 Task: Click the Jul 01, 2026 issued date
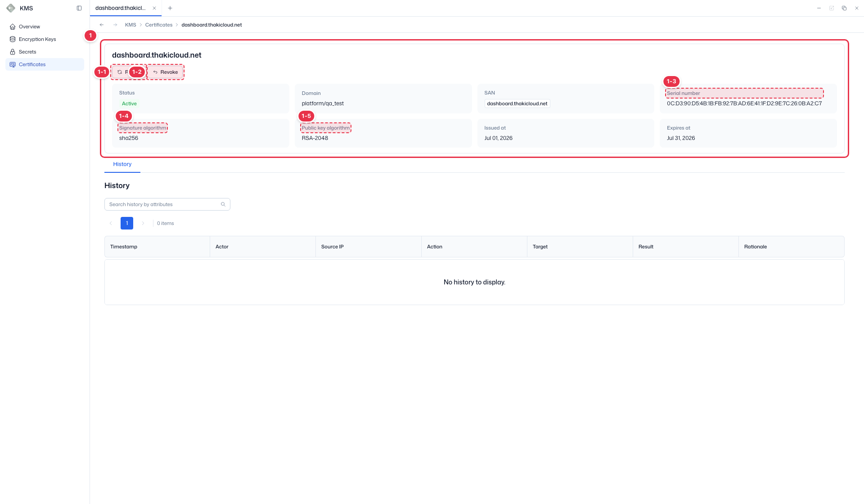pyautogui.click(x=498, y=138)
